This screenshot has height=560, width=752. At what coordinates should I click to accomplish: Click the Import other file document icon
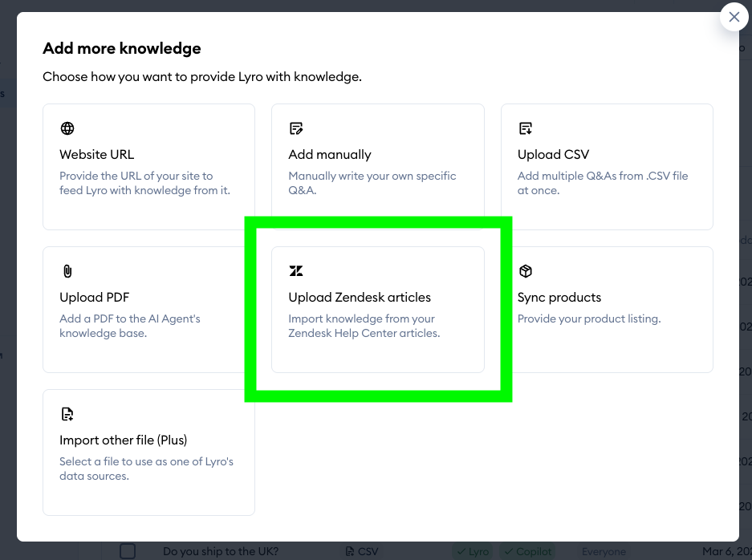click(x=67, y=414)
